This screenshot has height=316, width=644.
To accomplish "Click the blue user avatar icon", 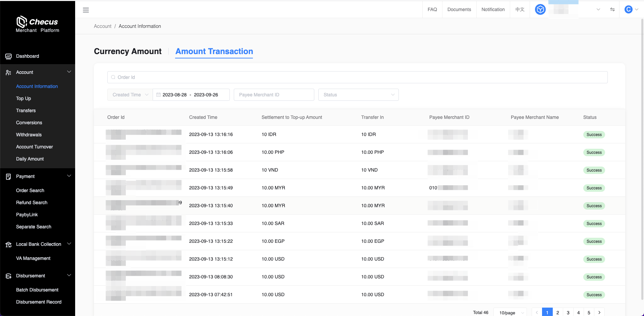I will pos(628,9).
